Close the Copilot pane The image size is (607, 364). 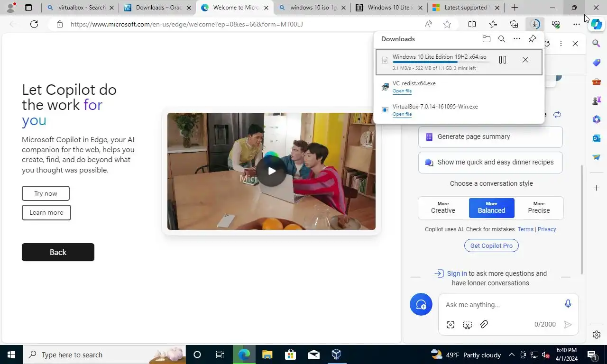click(x=575, y=44)
